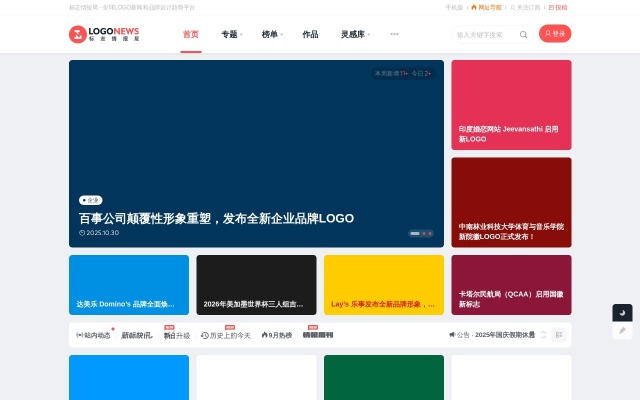
Task: Click the 投稿 submission link
Action: point(558,7)
